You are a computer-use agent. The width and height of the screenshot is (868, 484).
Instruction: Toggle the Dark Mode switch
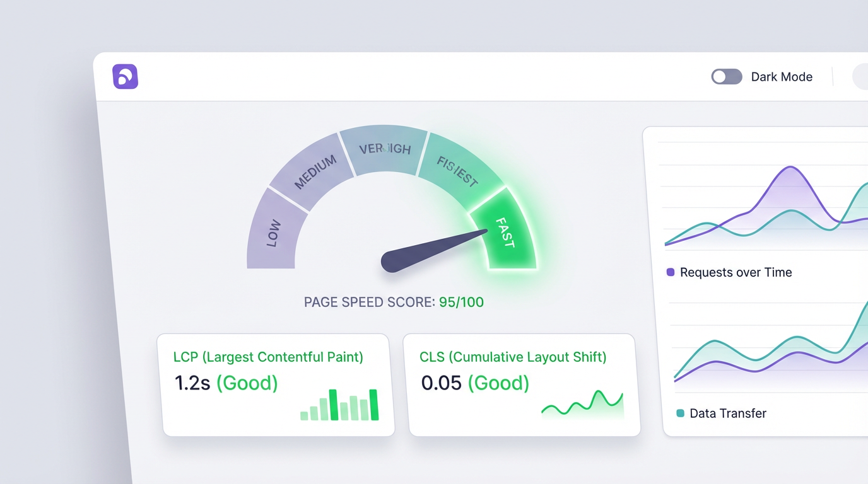[x=726, y=77]
